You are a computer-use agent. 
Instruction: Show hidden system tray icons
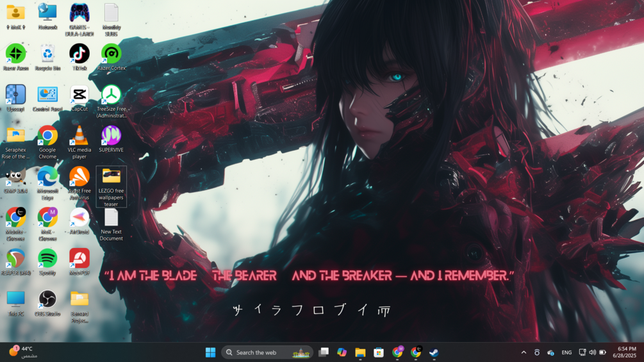tap(524, 352)
